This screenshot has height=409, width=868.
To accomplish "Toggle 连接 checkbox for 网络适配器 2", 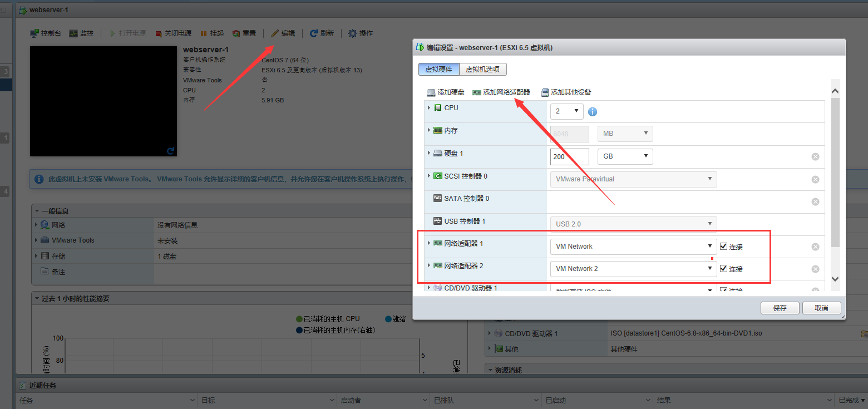I will [723, 268].
